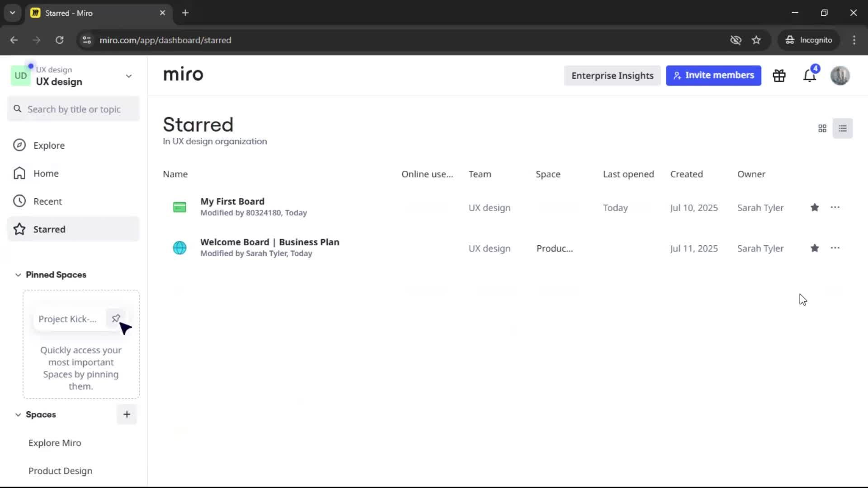Image resolution: width=868 pixels, height=488 pixels.
Task: Open the tab search dropdown arrow
Action: [12, 13]
